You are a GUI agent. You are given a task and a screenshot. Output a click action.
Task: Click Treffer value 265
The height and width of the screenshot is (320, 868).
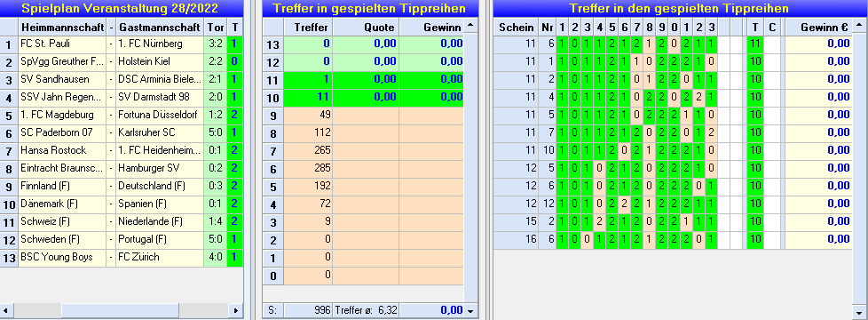pos(308,150)
